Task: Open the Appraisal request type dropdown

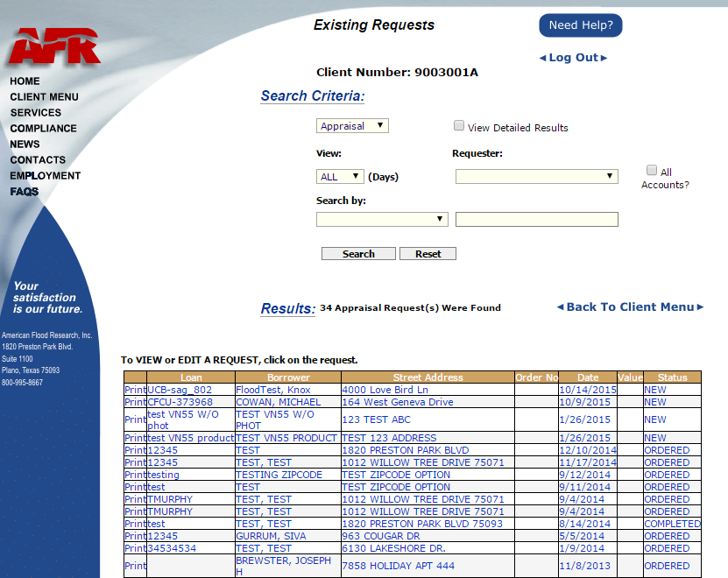Action: pyautogui.click(x=352, y=125)
